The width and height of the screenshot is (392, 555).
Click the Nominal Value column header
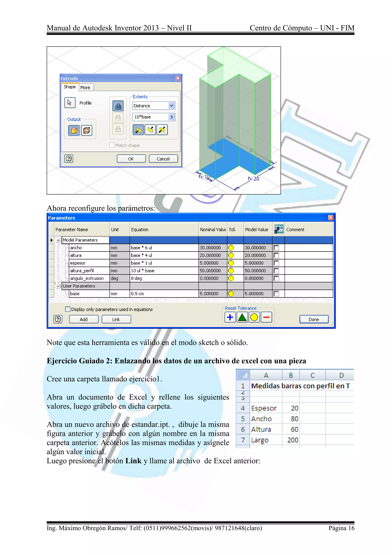coord(213,229)
